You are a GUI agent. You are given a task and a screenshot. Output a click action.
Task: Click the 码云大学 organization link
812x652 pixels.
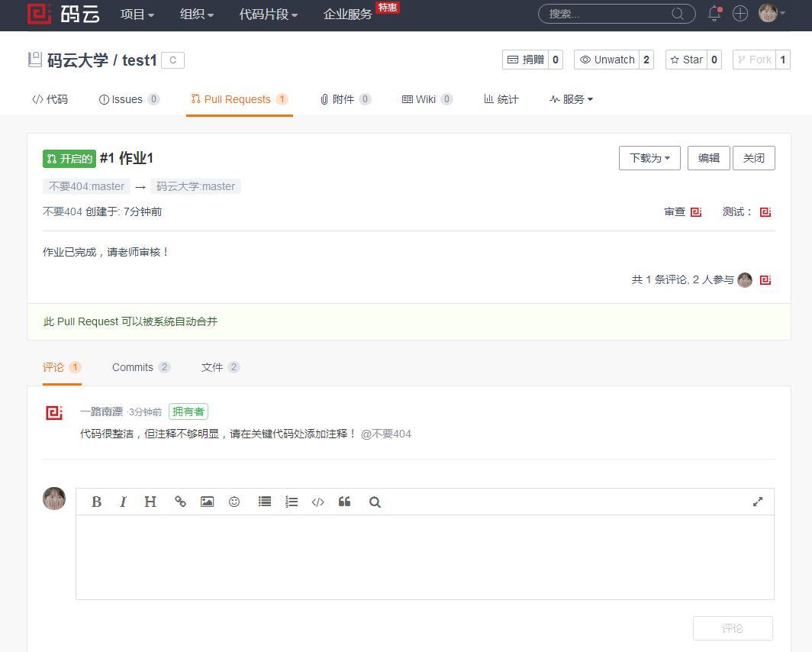[78, 60]
